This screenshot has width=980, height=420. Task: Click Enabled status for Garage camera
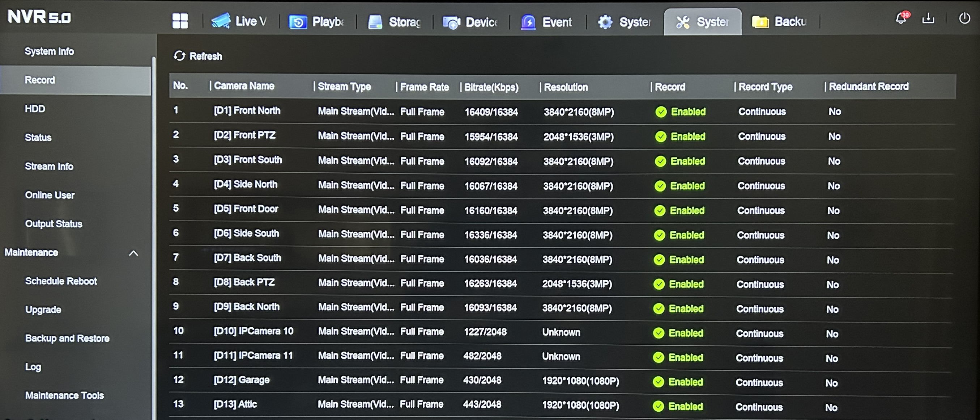tap(685, 382)
